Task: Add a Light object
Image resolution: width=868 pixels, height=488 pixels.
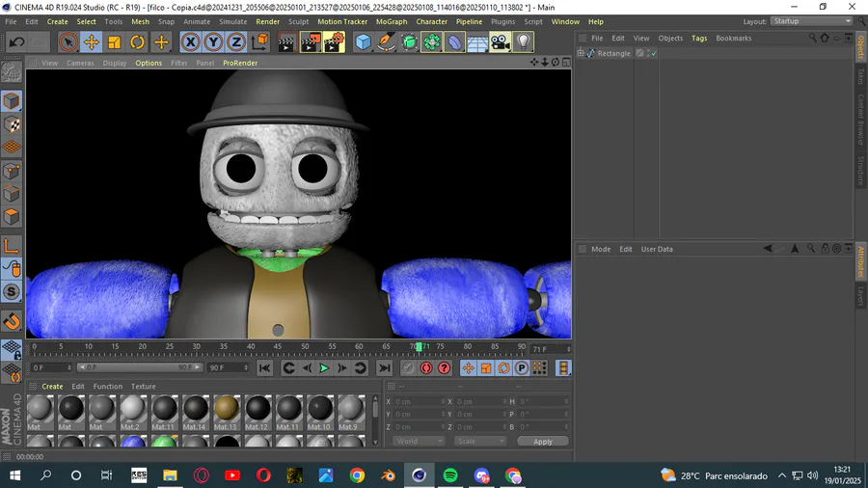Action: pos(523,42)
